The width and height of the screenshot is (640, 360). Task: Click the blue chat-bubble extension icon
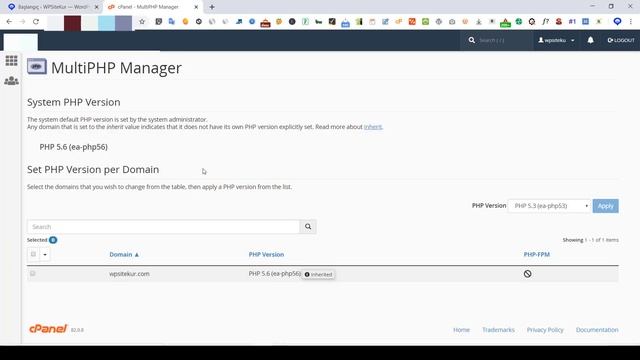click(x=617, y=22)
